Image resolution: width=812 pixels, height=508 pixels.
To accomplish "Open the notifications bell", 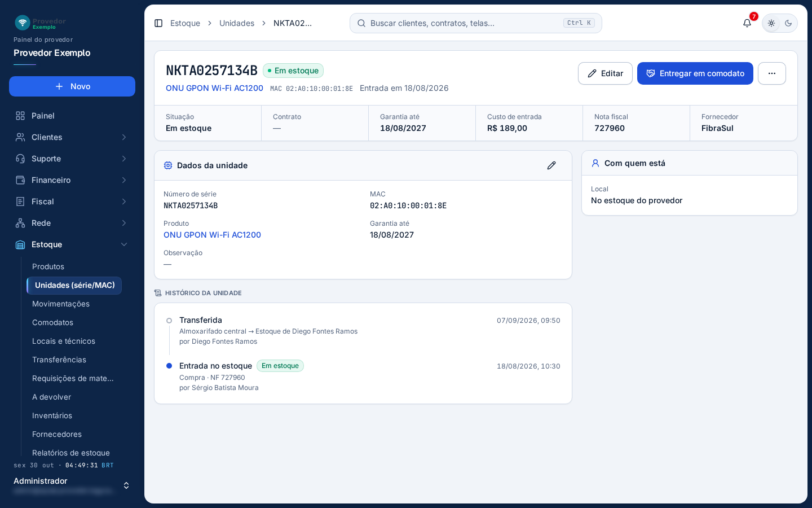I will 747,23.
